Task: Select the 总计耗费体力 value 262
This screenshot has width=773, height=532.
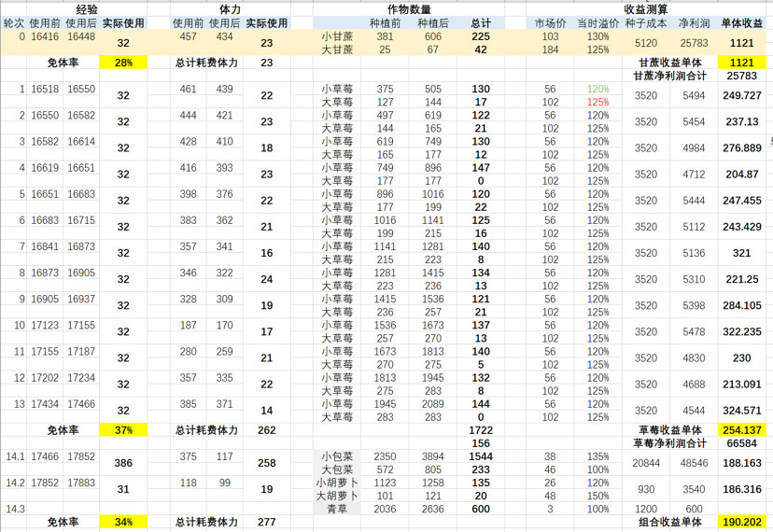Action: click(x=267, y=430)
